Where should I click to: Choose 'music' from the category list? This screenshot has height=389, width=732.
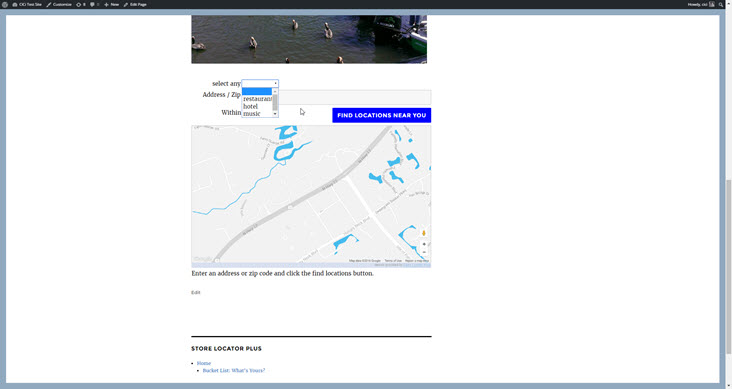[257, 113]
